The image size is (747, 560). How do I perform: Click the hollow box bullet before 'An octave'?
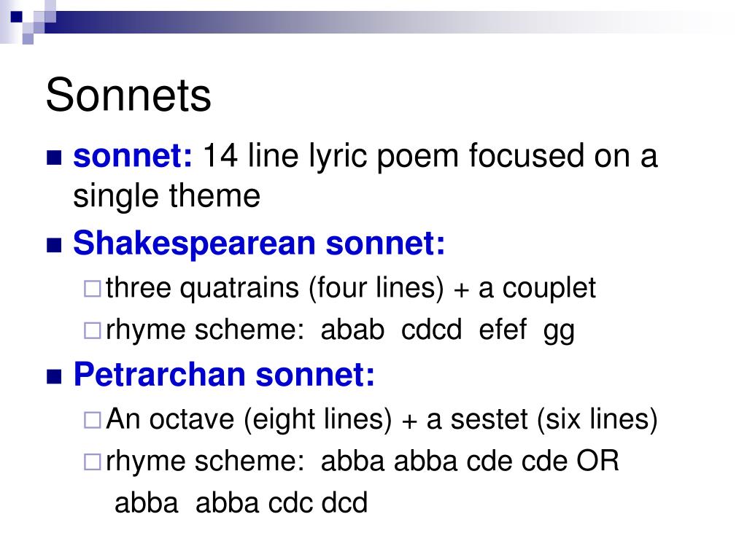(92, 421)
